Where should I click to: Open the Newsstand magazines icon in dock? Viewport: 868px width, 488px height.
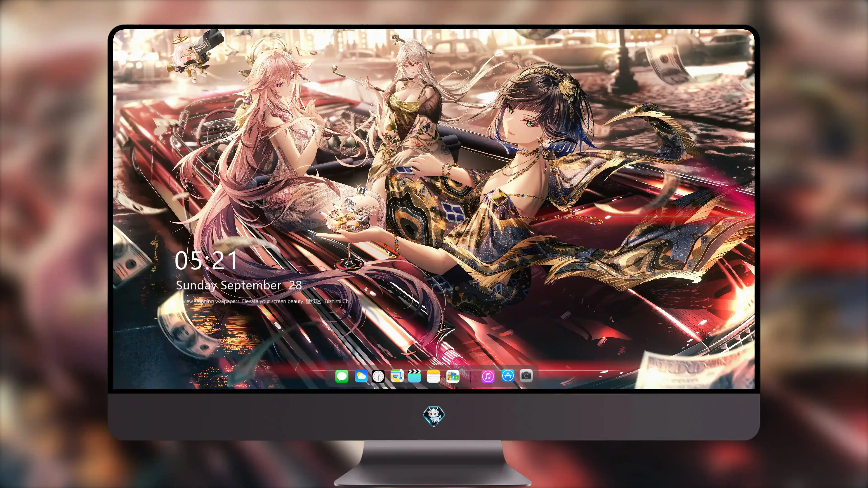[453, 376]
